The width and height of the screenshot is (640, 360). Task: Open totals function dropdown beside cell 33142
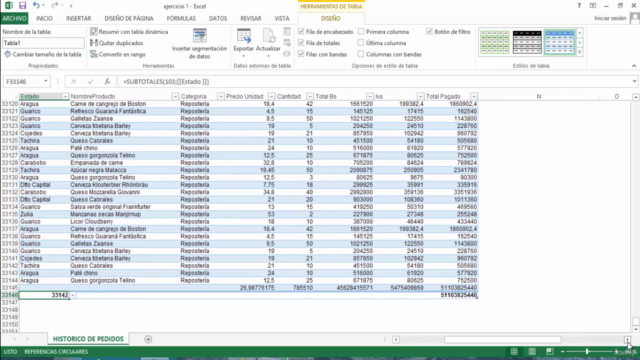tap(73, 295)
